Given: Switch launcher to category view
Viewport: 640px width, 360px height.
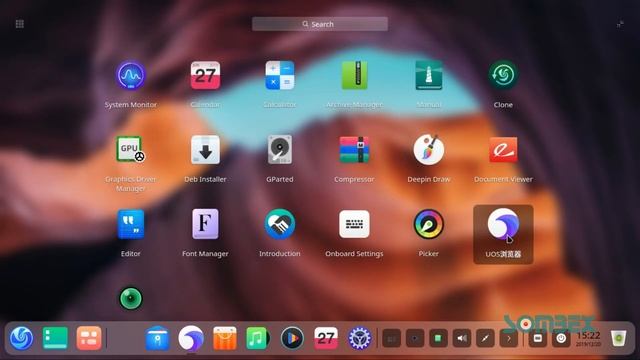Looking at the screenshot, I should (20, 24).
